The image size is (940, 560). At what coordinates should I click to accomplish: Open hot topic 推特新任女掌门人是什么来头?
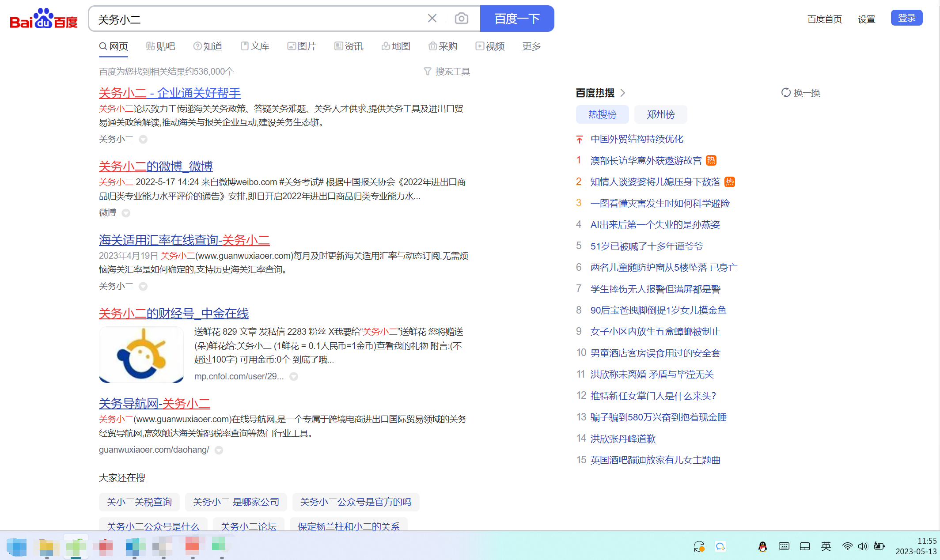pyautogui.click(x=653, y=396)
